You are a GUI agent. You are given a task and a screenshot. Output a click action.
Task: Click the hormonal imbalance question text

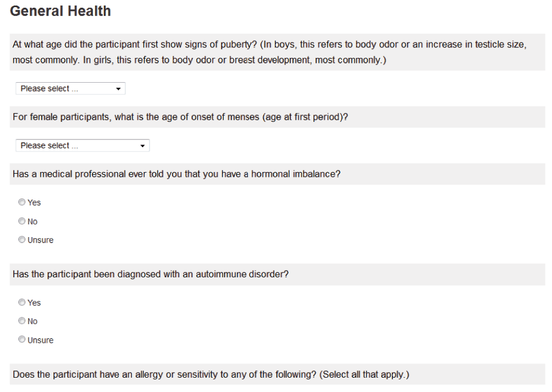177,174
